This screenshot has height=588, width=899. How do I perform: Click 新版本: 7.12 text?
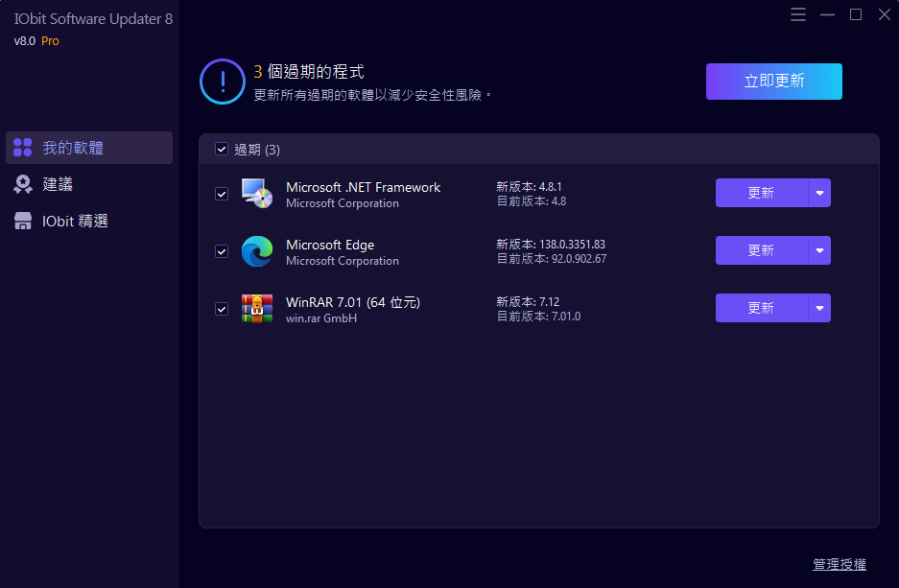528,301
